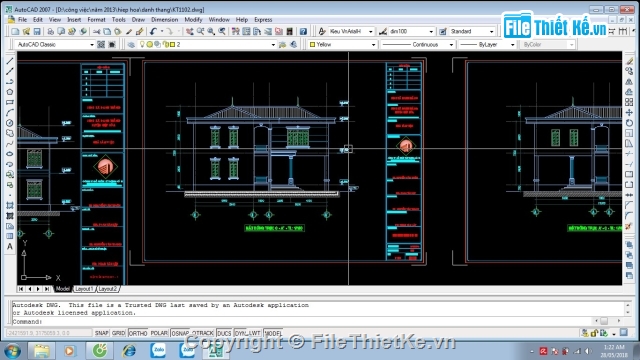Select the Copy object tool in the Modify toolbar
The height and width of the screenshot is (360, 640).
pyautogui.click(x=629, y=71)
